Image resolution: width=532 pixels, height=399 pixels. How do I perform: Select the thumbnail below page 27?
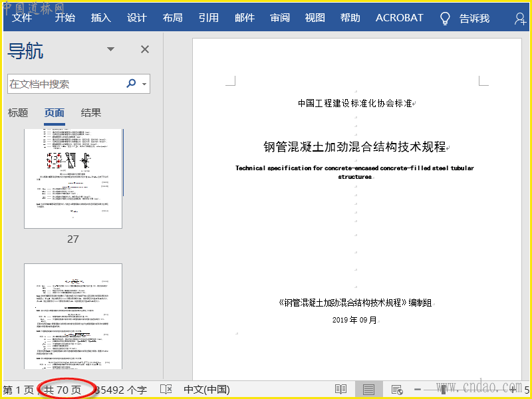(x=73, y=317)
